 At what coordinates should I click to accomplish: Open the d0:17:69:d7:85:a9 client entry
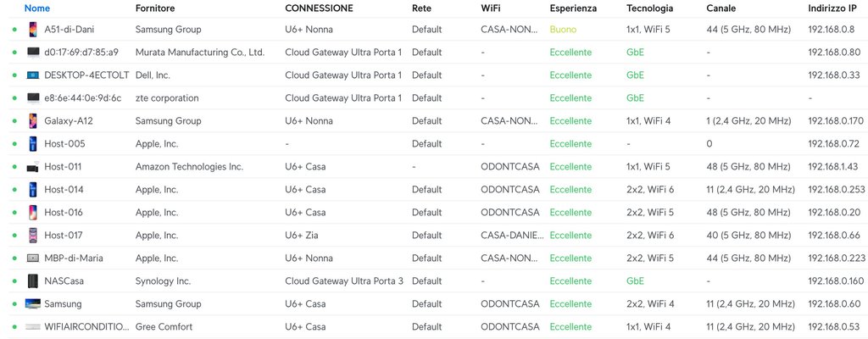(x=81, y=52)
